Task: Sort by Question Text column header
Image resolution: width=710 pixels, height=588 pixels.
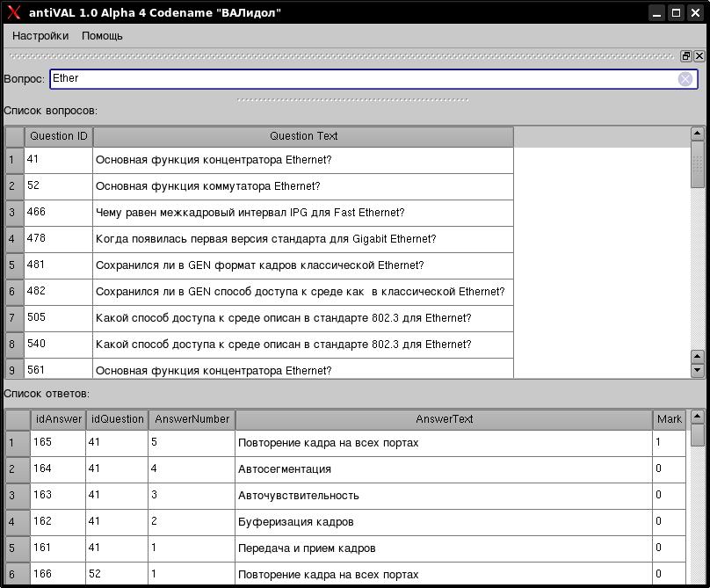Action: pos(303,136)
